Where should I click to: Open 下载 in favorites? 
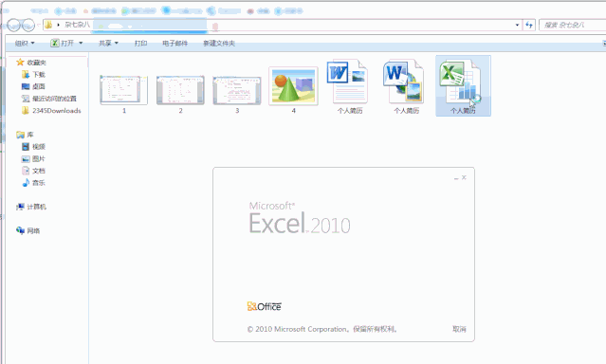click(x=39, y=75)
